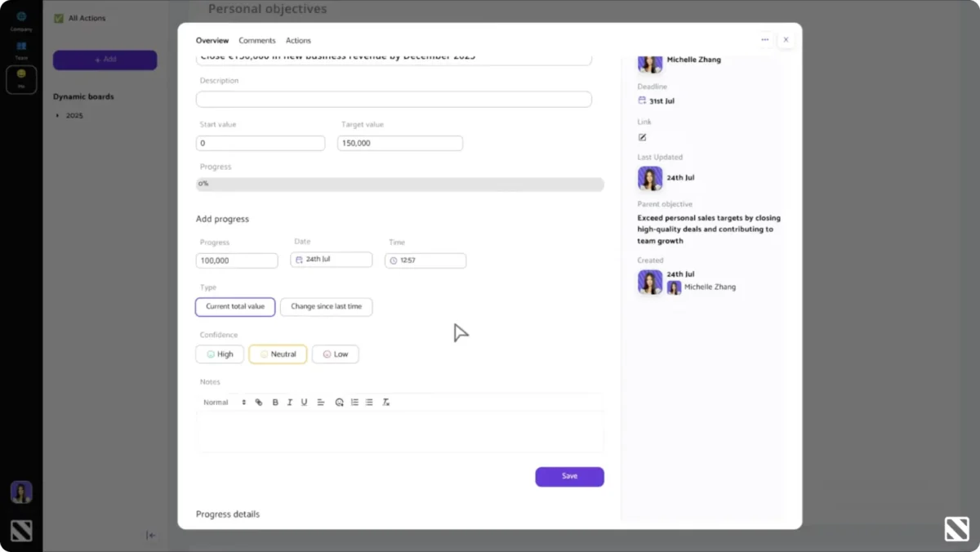Set confidence to High
Viewport: 980px width, 552px height.
point(220,354)
